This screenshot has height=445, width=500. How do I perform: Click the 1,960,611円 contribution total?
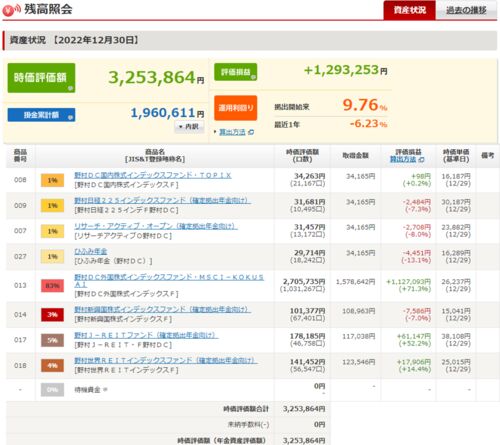[167, 113]
